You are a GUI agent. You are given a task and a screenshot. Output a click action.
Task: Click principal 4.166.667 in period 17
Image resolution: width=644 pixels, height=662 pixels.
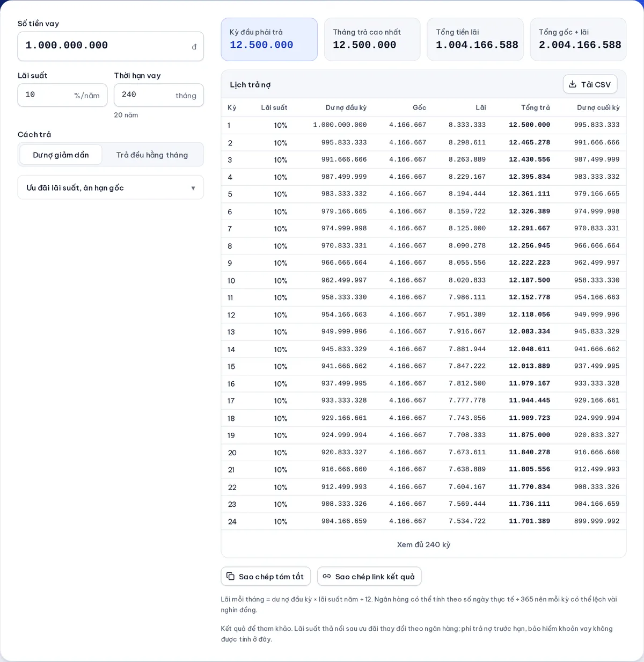tap(407, 401)
